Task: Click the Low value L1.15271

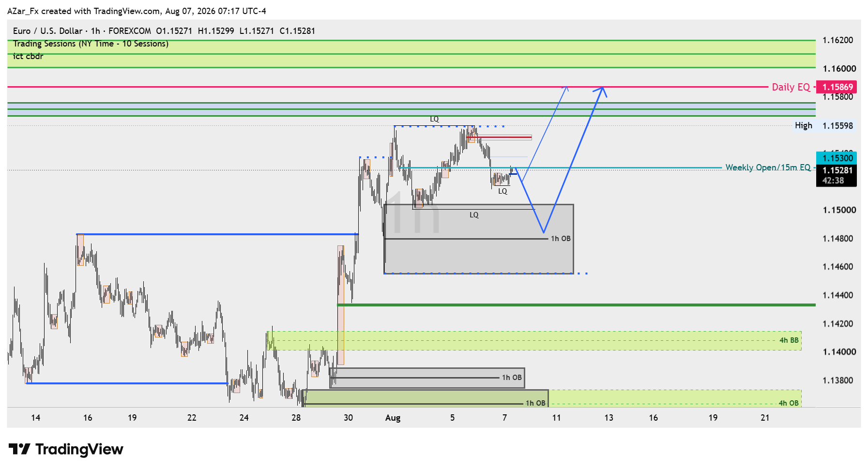Action: (257, 31)
